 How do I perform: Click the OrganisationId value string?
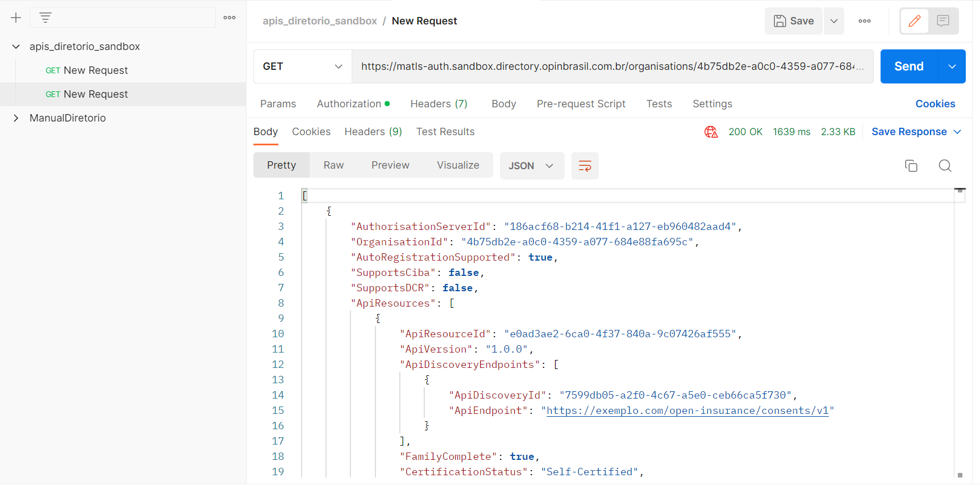tap(577, 242)
